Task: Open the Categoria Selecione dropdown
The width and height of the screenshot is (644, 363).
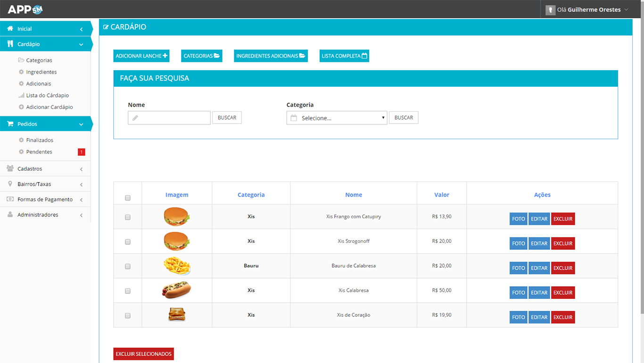Action: click(337, 118)
